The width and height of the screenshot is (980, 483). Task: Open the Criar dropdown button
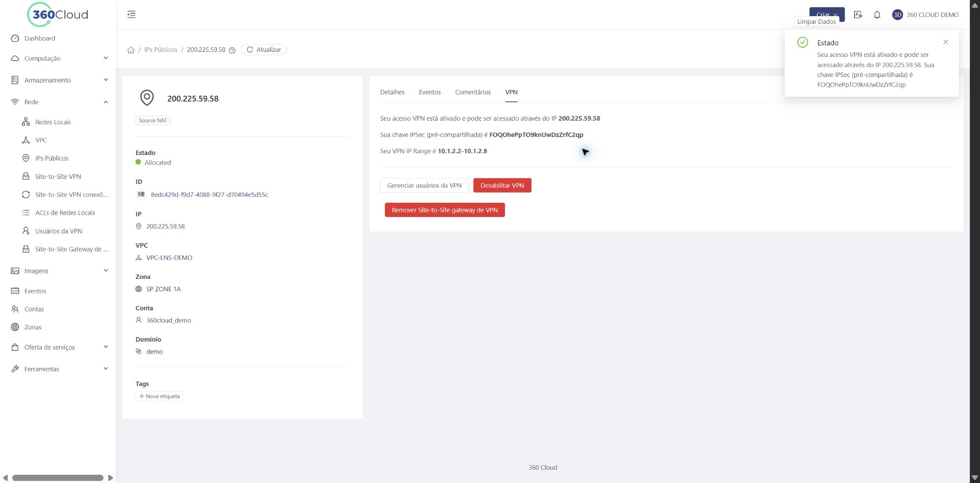click(x=826, y=14)
